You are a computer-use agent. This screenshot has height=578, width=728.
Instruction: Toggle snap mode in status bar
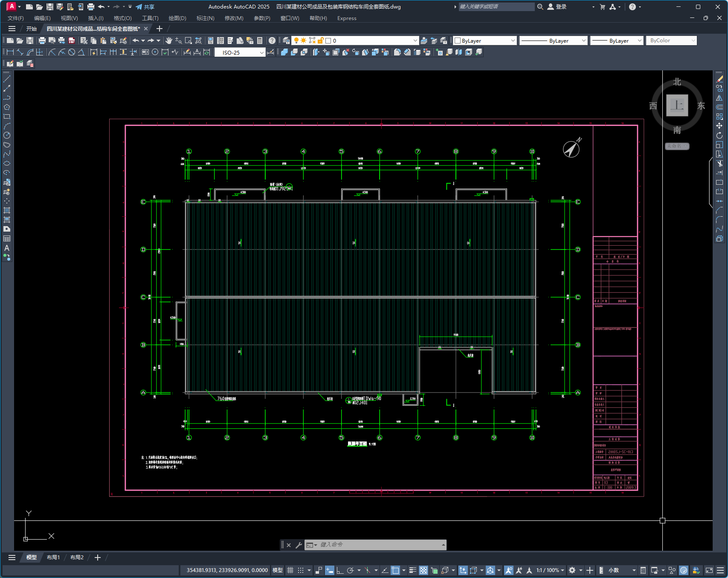click(x=301, y=570)
